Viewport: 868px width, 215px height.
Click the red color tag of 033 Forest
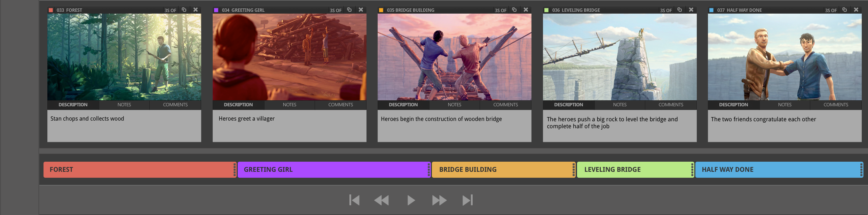(x=51, y=10)
